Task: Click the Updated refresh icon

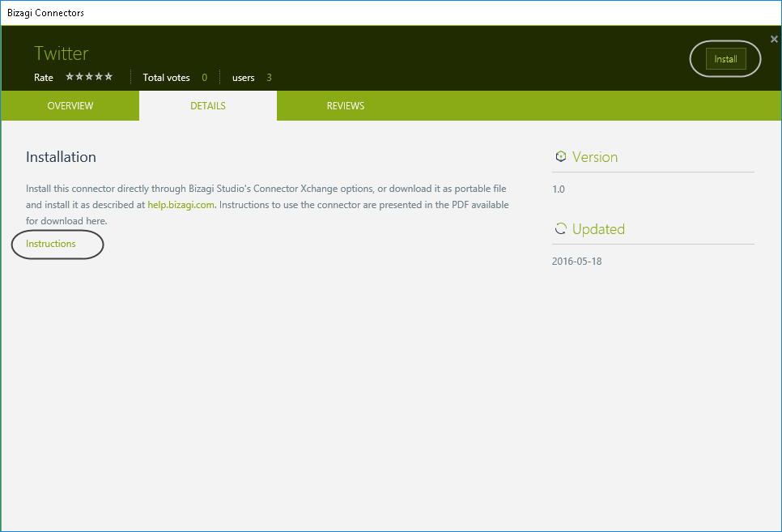Action: click(x=560, y=228)
